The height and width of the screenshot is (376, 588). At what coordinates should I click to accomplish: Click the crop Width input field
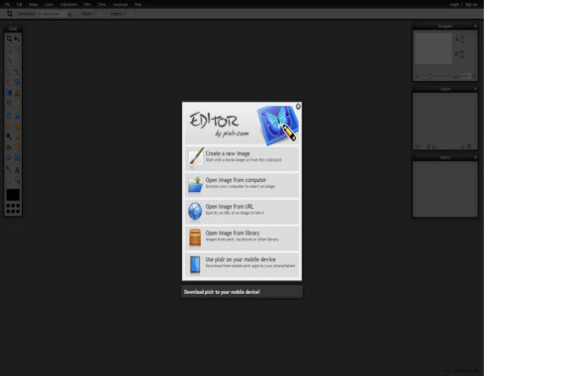click(x=100, y=14)
